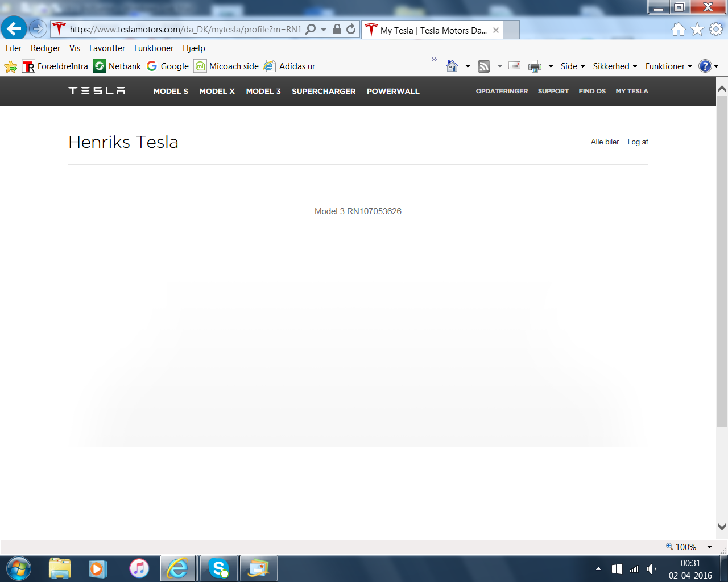Viewport: 728px width, 582px height.
Task: Open the Netbank favorite
Action: (117, 66)
